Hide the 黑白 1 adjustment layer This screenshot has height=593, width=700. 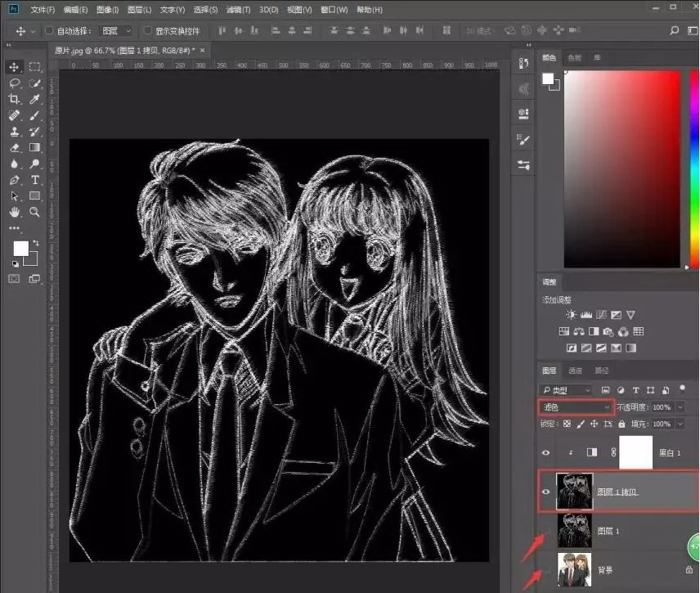point(545,451)
